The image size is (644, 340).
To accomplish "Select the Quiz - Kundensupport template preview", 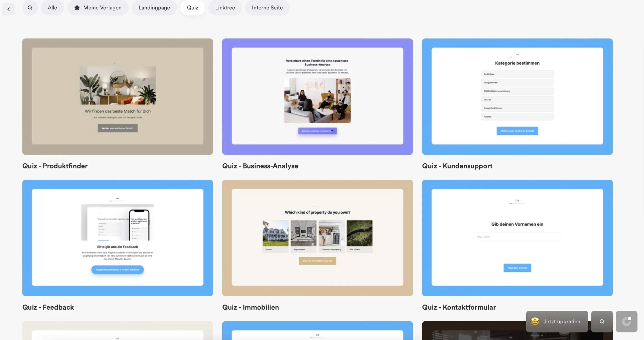I will tap(517, 97).
